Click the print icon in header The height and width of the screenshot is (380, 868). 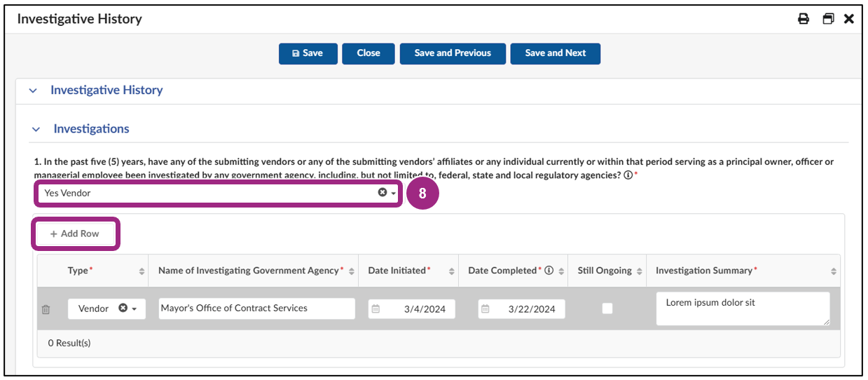[x=804, y=19]
